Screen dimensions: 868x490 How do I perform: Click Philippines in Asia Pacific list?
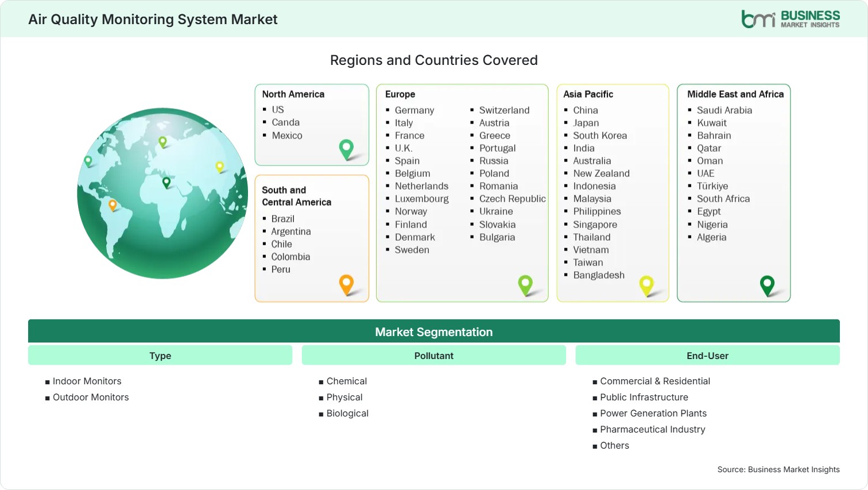(597, 211)
